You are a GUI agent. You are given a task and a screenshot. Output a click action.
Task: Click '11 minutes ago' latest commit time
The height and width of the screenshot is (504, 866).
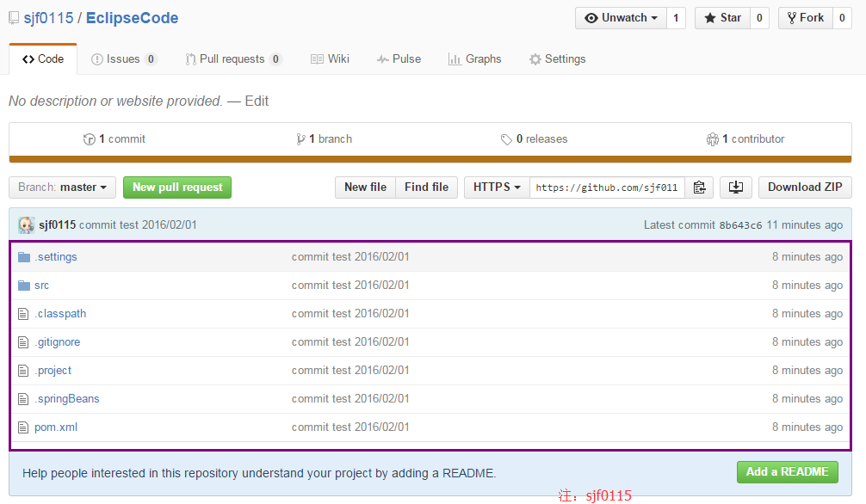(804, 225)
